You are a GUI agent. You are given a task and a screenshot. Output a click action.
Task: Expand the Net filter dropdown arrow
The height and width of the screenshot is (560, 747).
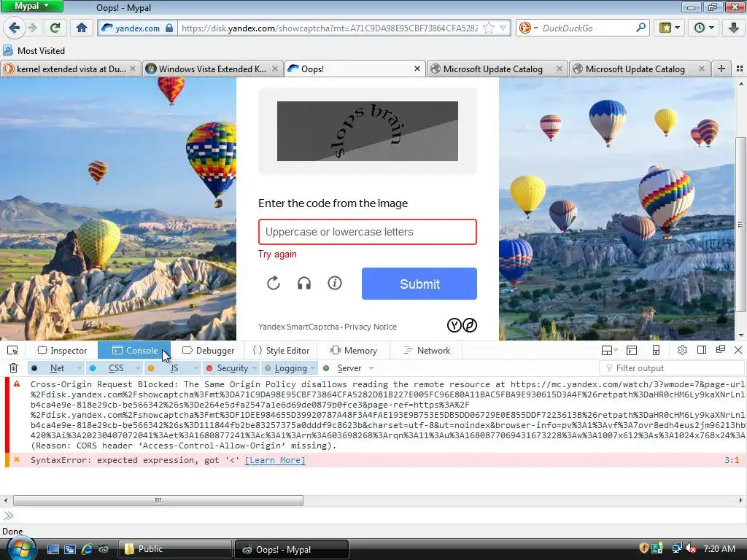[79, 368]
